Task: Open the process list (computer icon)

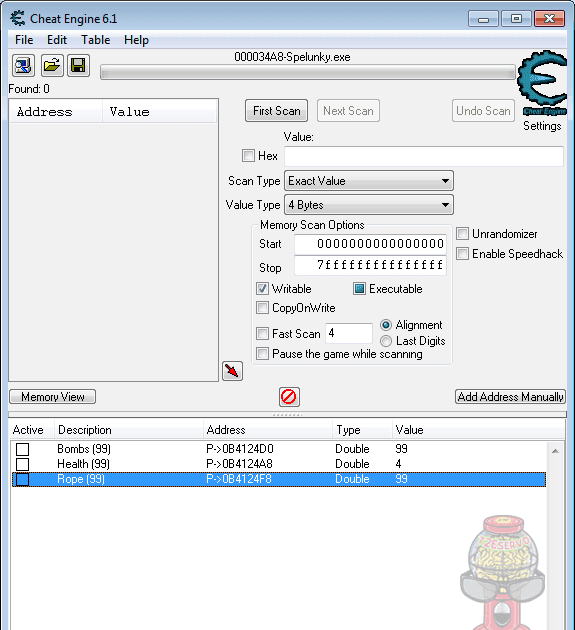Action: [x=23, y=65]
